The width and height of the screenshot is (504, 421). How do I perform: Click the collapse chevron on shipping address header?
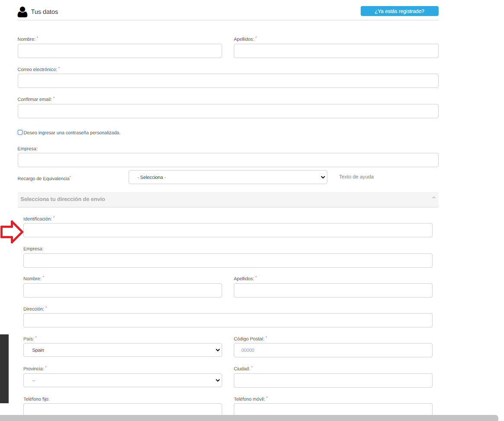point(433,198)
